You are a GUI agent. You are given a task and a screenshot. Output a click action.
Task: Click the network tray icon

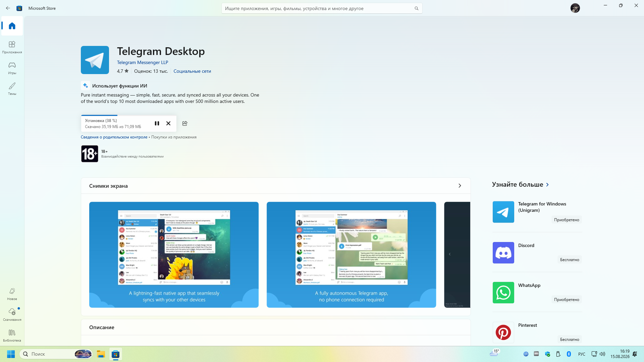(594, 354)
